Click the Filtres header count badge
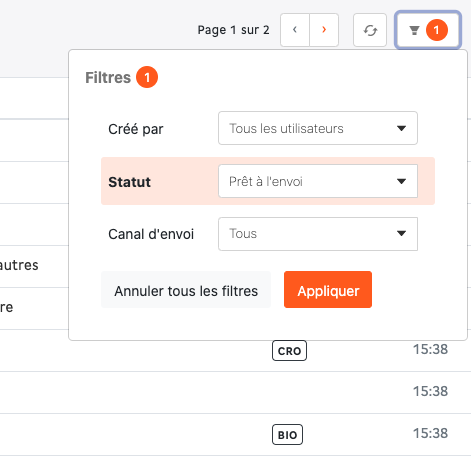This screenshot has width=471, height=466. click(147, 77)
